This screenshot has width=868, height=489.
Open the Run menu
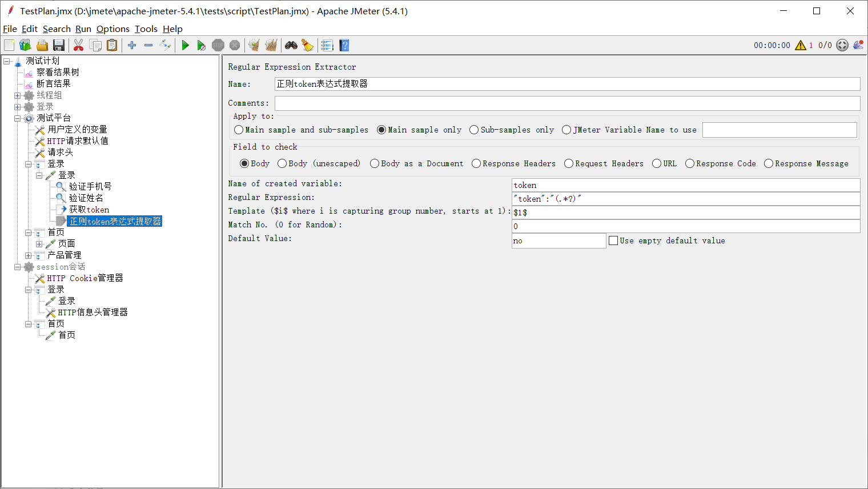(83, 29)
